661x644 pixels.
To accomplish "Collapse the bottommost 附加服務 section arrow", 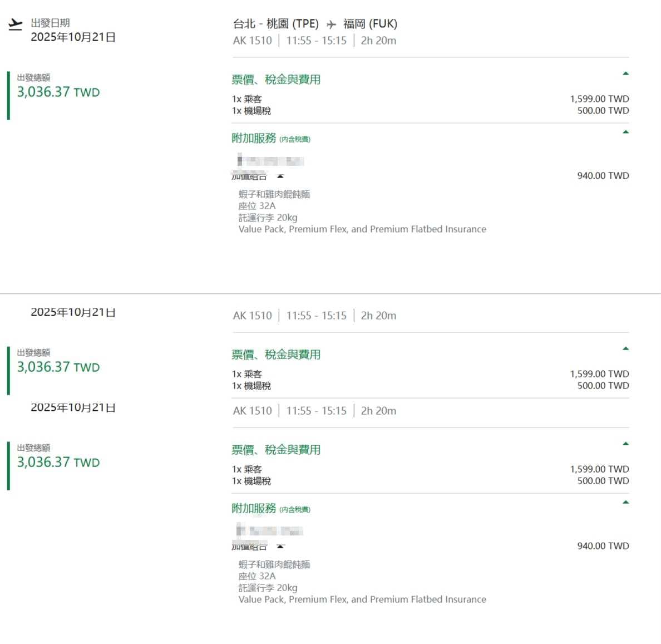I will (x=625, y=502).
